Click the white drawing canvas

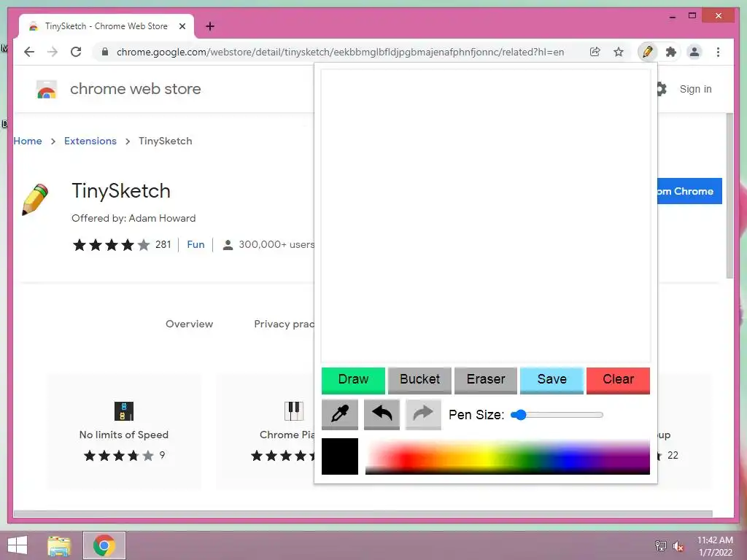click(485, 216)
